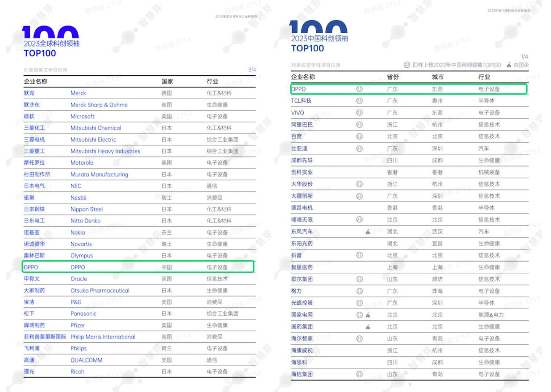Image resolution: width=551 pixels, height=392 pixels.
Task: Click the 省份 column header
Action: 393,77
